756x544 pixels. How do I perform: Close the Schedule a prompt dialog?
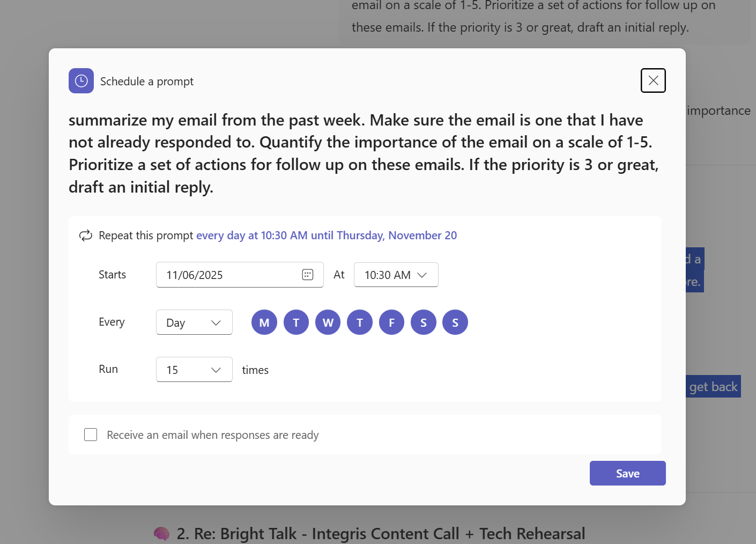point(653,80)
